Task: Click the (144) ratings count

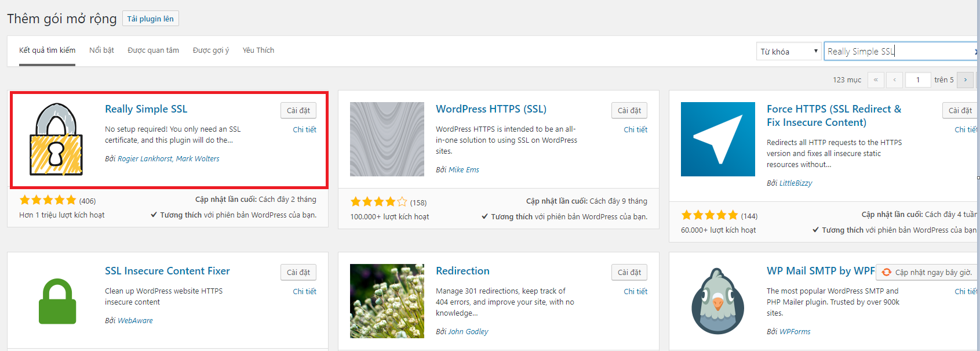Action: click(749, 216)
